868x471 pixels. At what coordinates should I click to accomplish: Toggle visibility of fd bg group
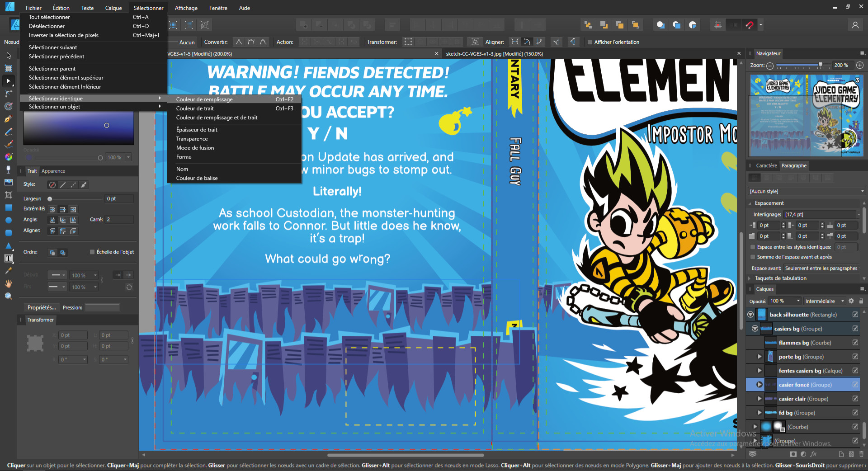[x=855, y=413]
